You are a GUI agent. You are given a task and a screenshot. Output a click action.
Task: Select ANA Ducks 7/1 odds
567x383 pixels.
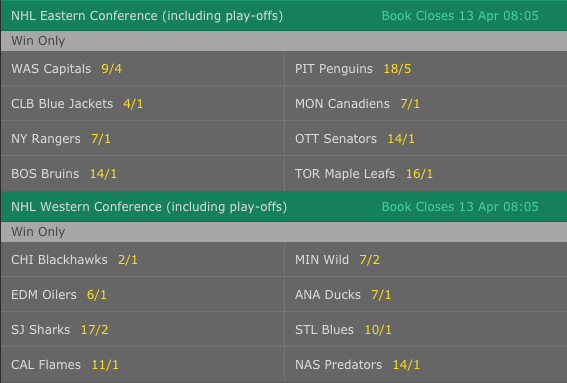[426, 294]
